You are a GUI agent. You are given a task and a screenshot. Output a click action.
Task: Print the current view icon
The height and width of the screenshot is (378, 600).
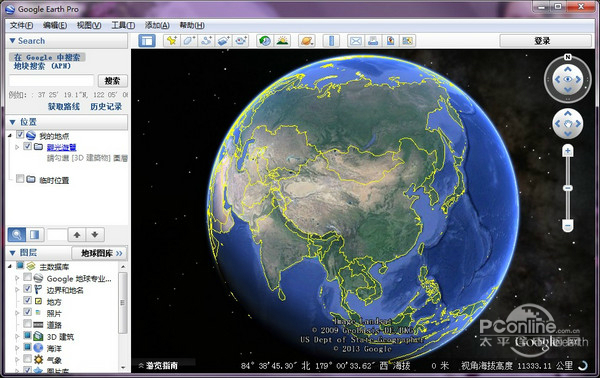[x=373, y=41]
